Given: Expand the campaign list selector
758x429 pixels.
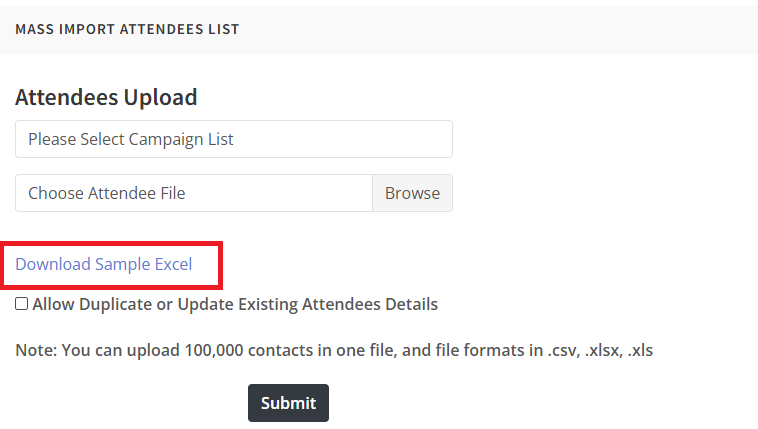Looking at the screenshot, I should click(x=233, y=140).
